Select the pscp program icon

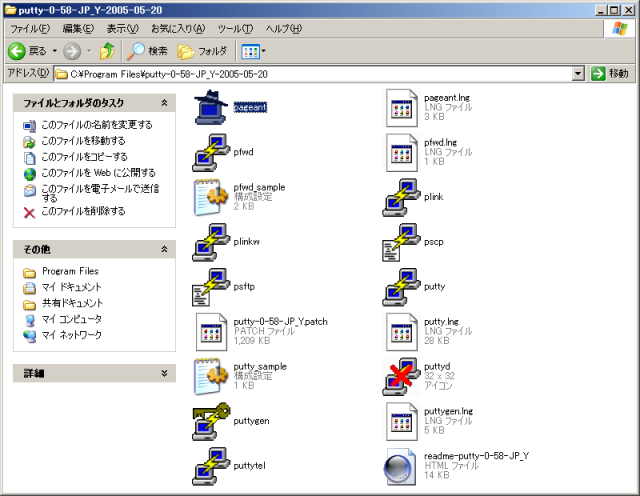[x=404, y=241]
